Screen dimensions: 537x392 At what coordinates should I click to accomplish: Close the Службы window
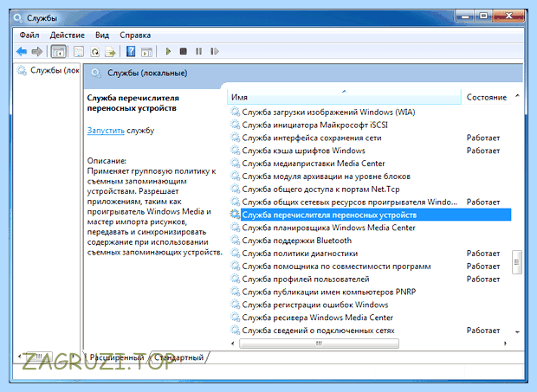coord(508,16)
